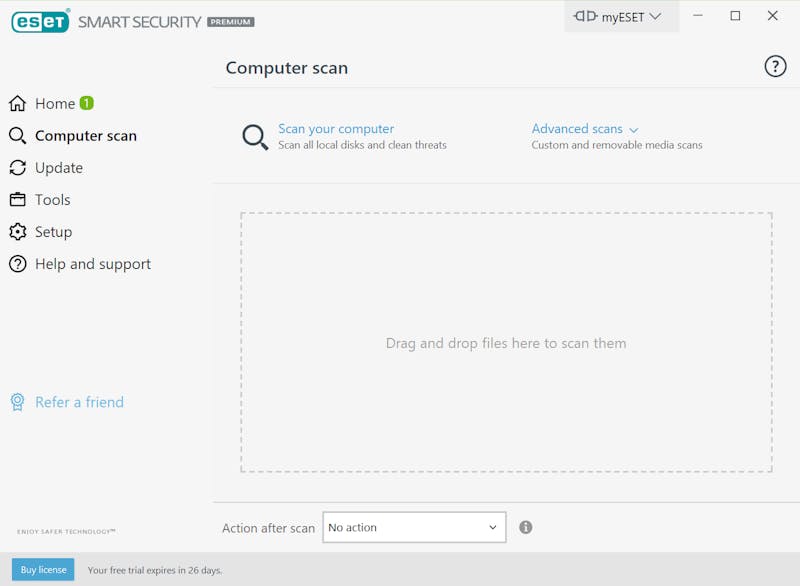The image size is (800, 586).
Task: Click the ESET logo
Action: point(40,21)
